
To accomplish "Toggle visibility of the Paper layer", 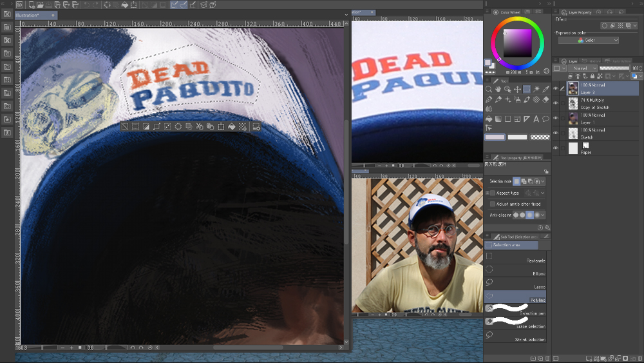I will click(x=556, y=148).
